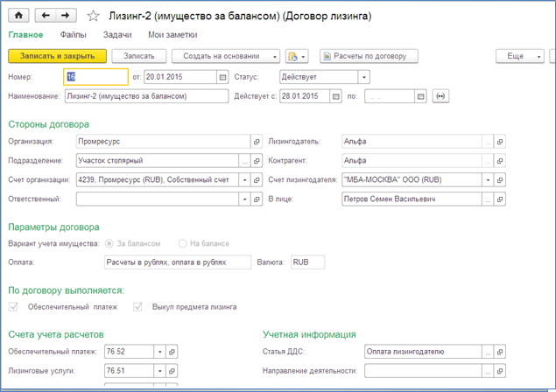Select На балансе radio option
The width and height of the screenshot is (556, 392).
click(x=183, y=243)
